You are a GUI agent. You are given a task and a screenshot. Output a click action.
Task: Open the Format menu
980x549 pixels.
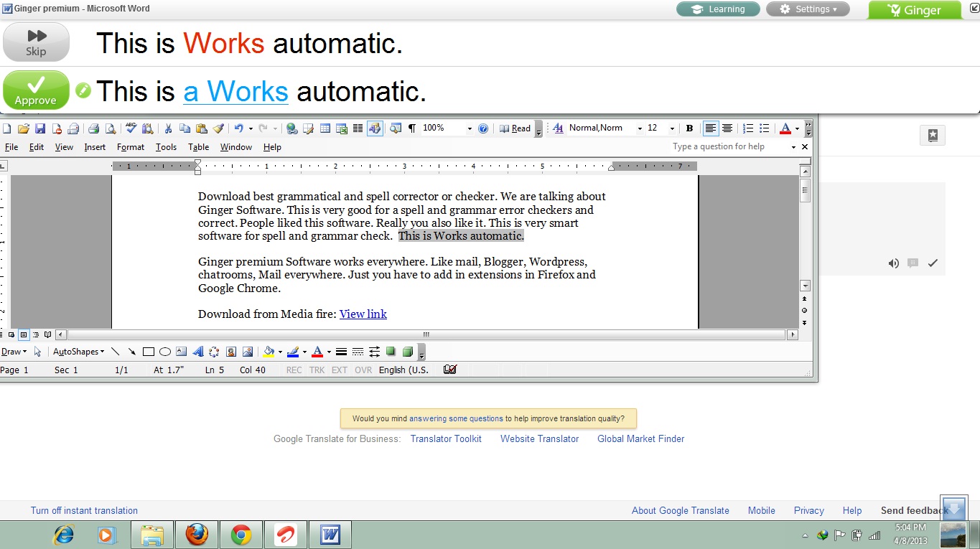[x=131, y=147]
